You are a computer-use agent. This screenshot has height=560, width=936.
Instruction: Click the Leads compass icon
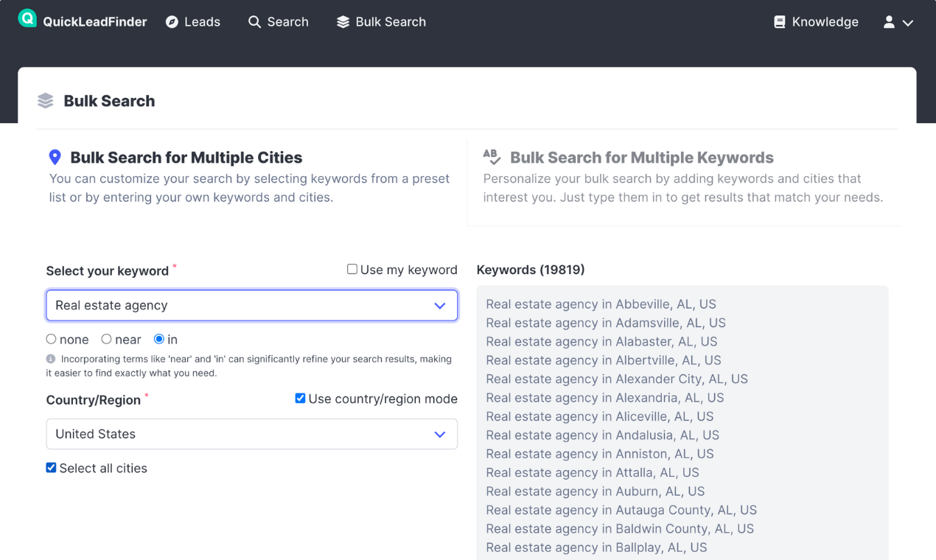(172, 22)
